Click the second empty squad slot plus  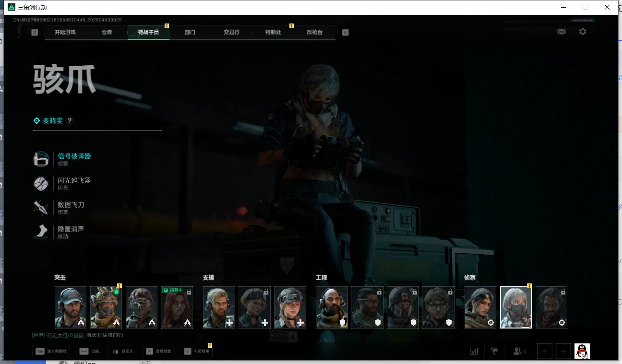[x=563, y=351]
